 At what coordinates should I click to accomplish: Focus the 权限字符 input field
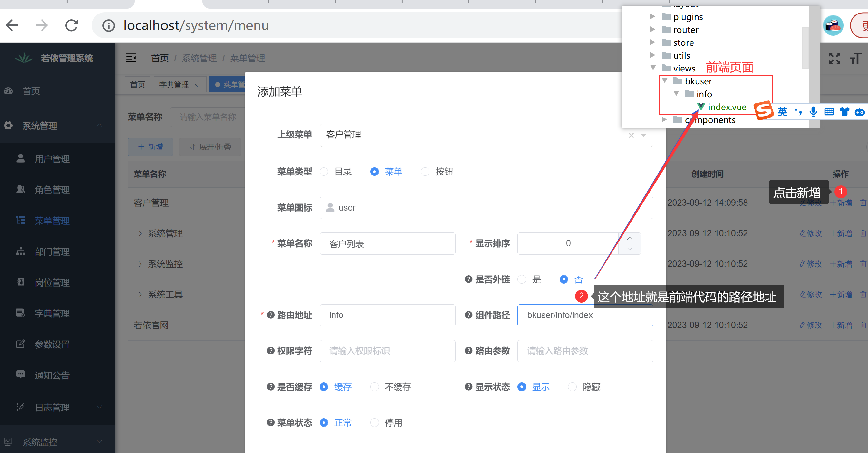388,351
